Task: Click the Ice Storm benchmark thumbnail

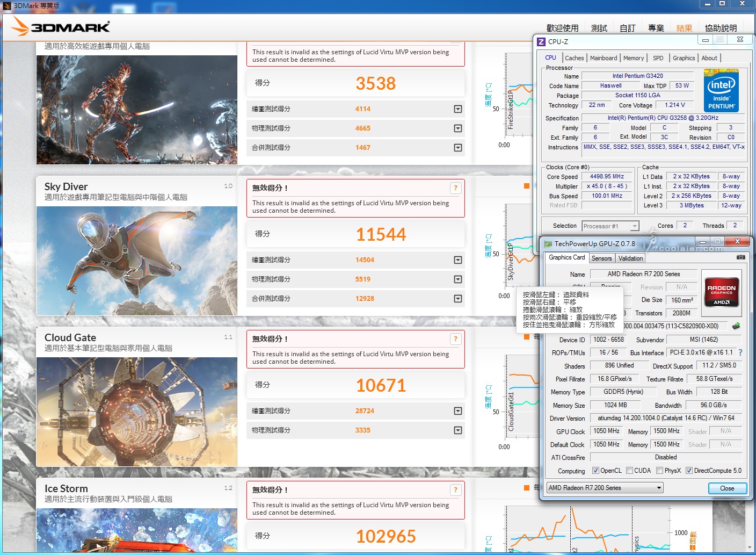Action: [x=137, y=530]
